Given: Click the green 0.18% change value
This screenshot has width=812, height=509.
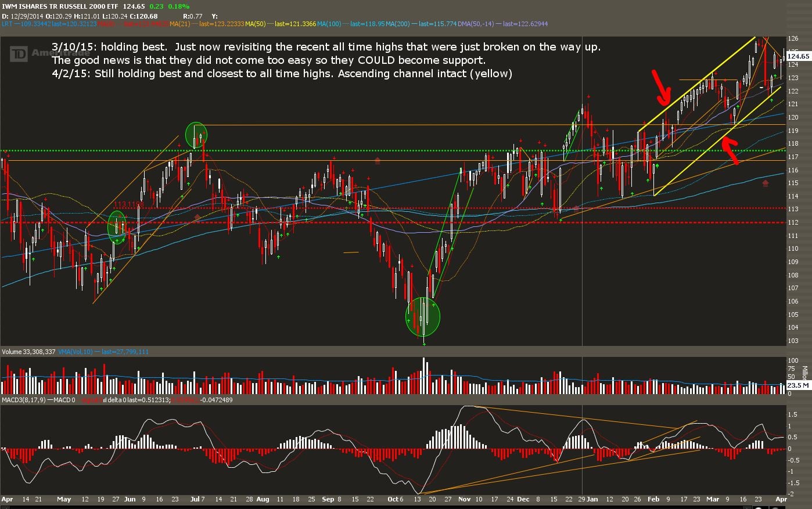Looking at the screenshot, I should coord(179,6).
